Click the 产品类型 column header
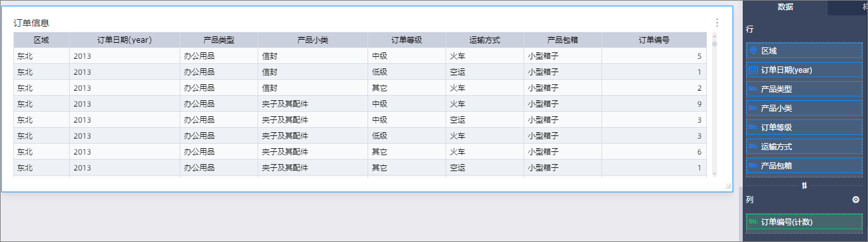The height and width of the screenshot is (242, 868). 219,40
